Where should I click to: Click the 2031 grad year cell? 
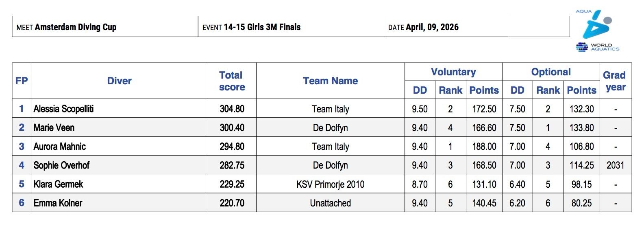point(615,165)
